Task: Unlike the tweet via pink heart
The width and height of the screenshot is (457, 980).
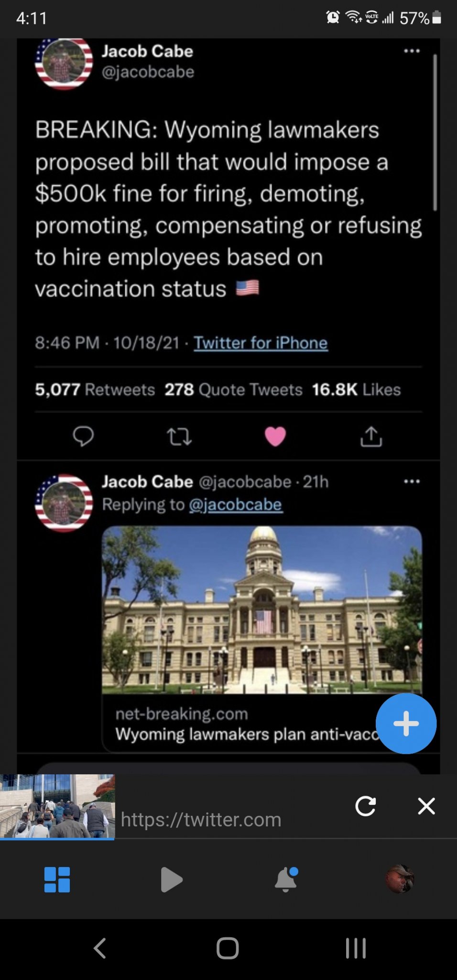Action: click(x=275, y=436)
